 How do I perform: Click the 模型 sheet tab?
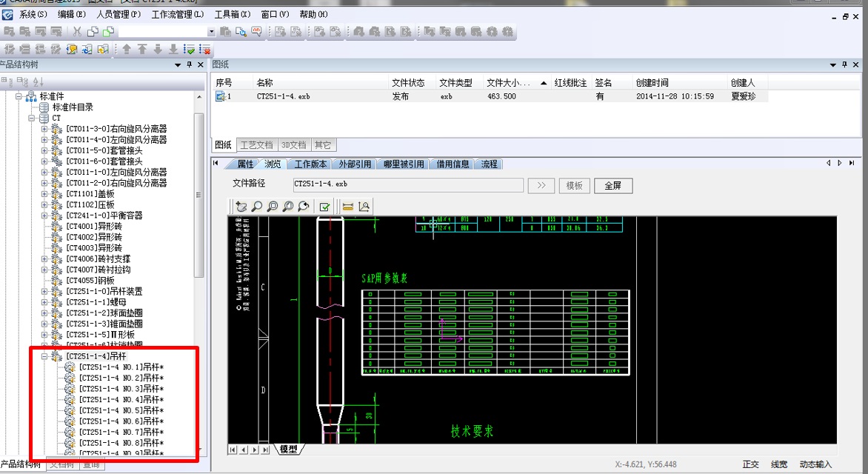(x=288, y=449)
